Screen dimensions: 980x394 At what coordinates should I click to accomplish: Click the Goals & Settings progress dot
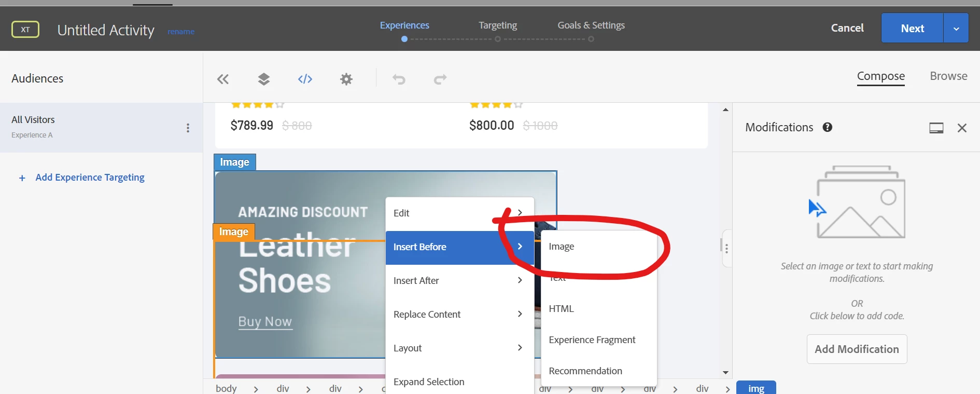[591, 39]
